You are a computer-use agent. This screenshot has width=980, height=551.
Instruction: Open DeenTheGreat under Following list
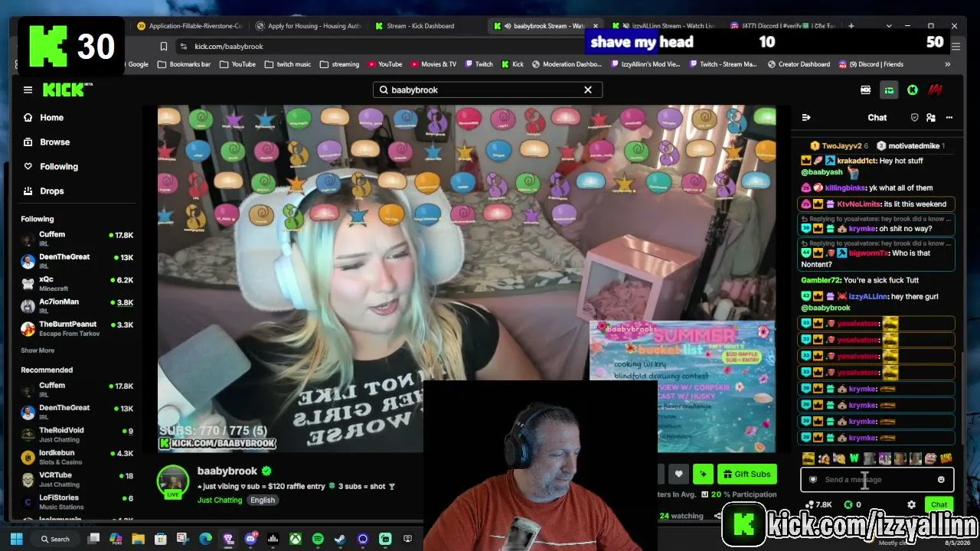click(77, 261)
